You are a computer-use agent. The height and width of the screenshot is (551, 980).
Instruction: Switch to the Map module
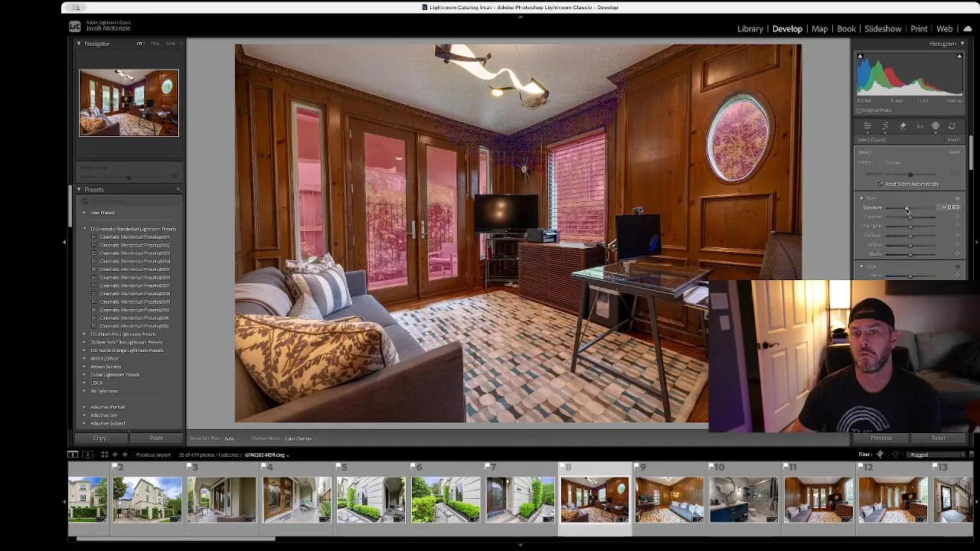click(819, 29)
